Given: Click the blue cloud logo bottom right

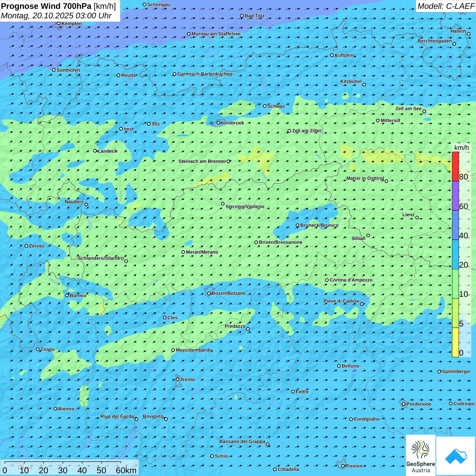Looking at the screenshot, I should tap(456, 456).
